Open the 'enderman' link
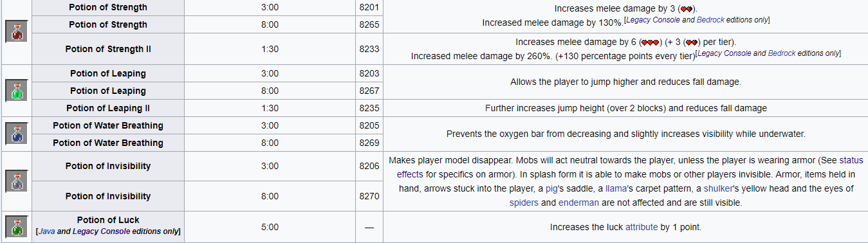Viewport: 868px width, 243px height. (578, 203)
